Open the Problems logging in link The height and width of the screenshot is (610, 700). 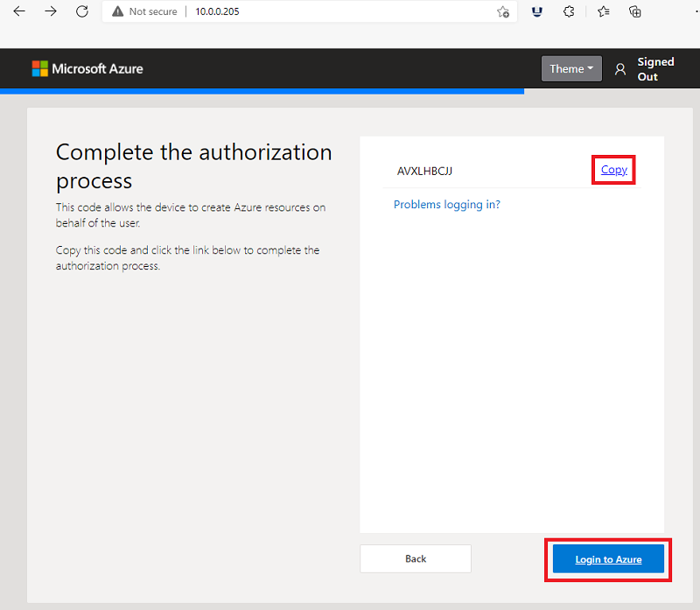pos(447,205)
